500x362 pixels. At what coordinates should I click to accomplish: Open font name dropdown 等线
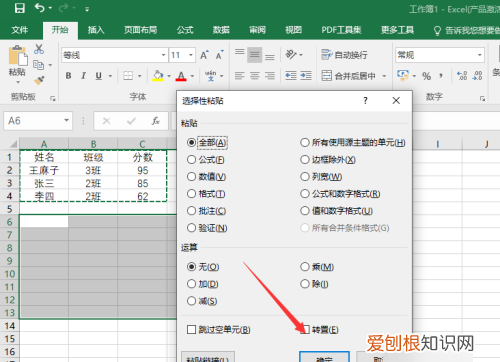click(x=164, y=55)
